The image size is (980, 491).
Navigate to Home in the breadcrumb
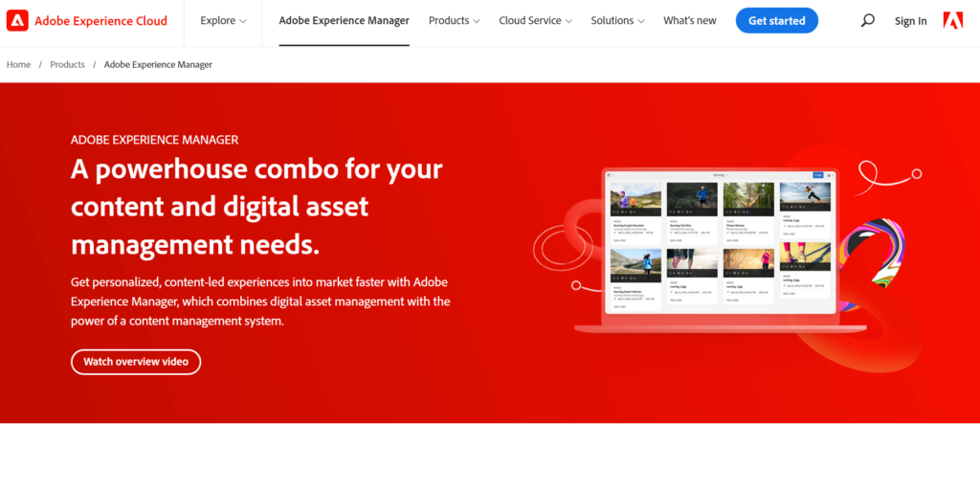tap(18, 65)
